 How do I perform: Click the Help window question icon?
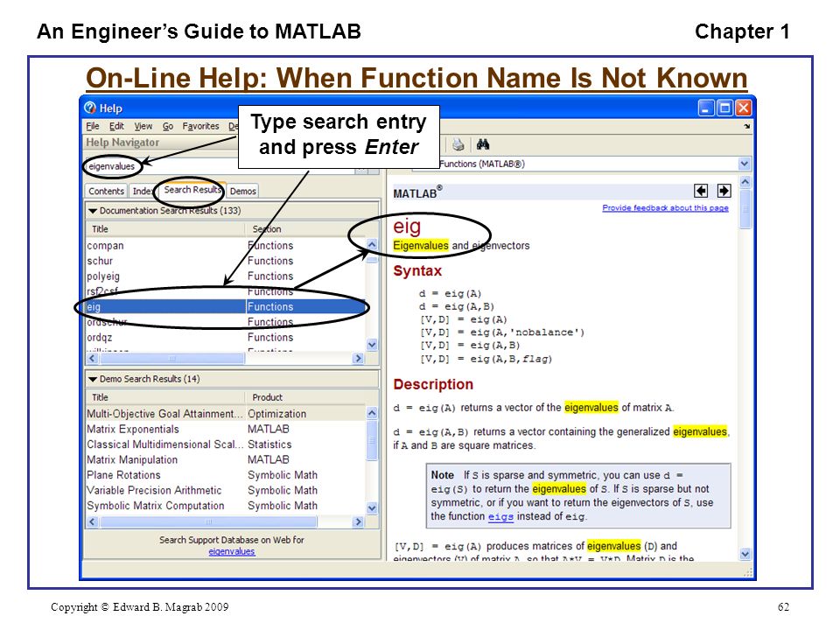point(90,108)
